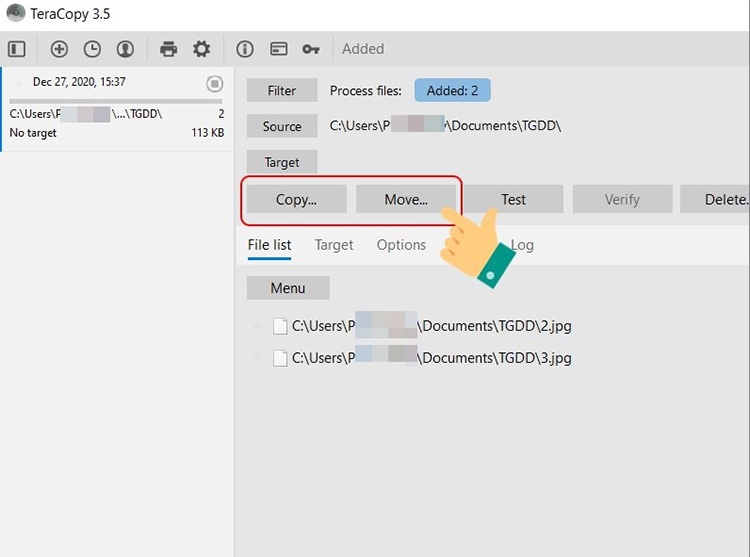Click the file icon beside 2.jpg
Screen dimensions: 750x557
coord(280,326)
